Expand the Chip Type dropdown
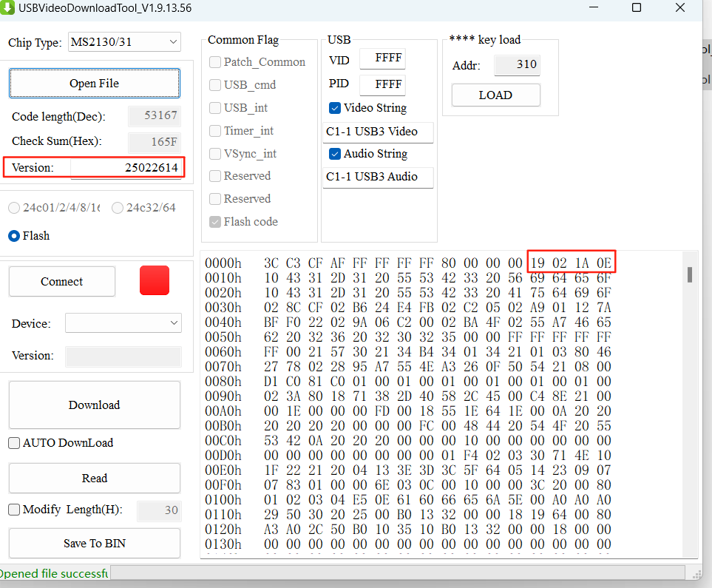 (x=124, y=42)
